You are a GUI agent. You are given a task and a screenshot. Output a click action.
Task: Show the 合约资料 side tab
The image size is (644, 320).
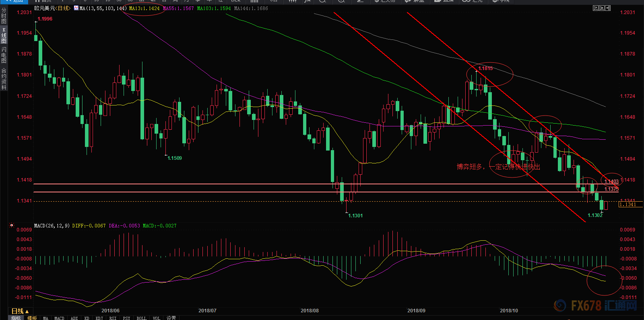pos(4,79)
